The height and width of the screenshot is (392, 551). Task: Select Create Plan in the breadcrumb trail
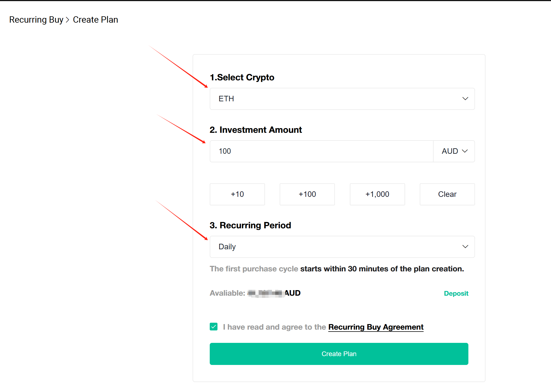95,19
